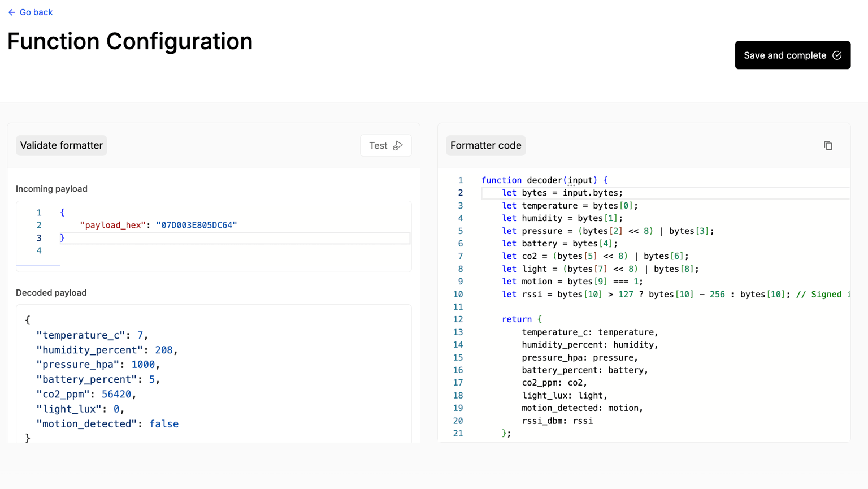The image size is (868, 489).
Task: Click the copy formatter code icon
Action: (828, 146)
